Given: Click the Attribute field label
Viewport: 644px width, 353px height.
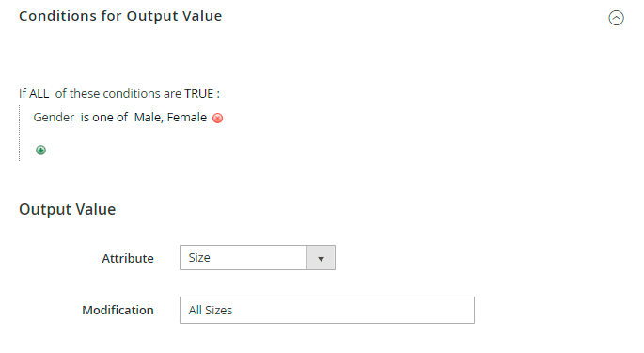Looking at the screenshot, I should tap(128, 258).
